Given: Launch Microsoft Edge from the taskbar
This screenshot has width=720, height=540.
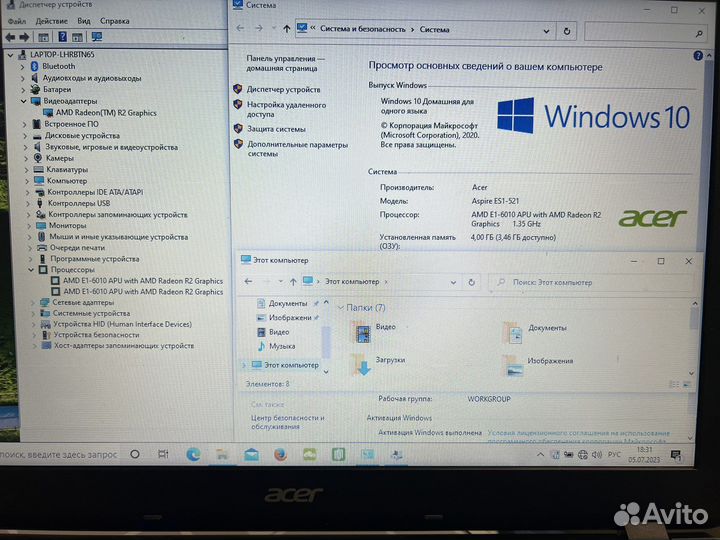Looking at the screenshot, I should click(193, 454).
